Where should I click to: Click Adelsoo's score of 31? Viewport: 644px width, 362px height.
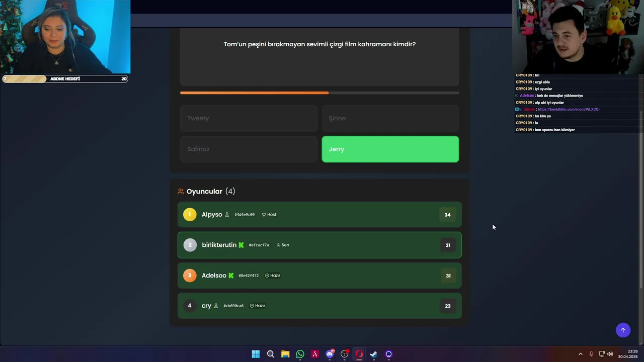(x=448, y=276)
